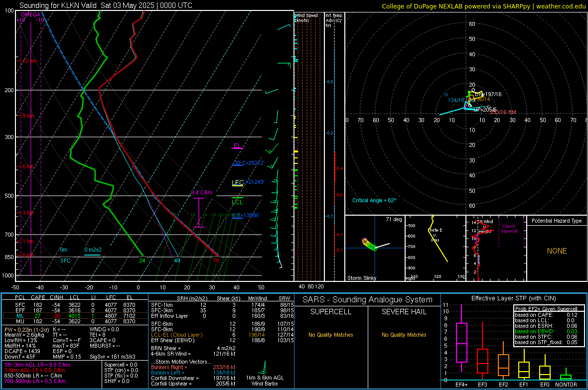This screenshot has height=390, width=588.
Task: Click 'SARS - Sounding Analogue System' heading
Action: coord(368,300)
